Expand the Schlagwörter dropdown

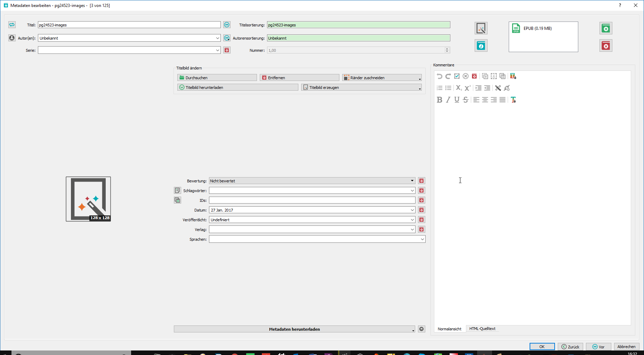point(412,190)
